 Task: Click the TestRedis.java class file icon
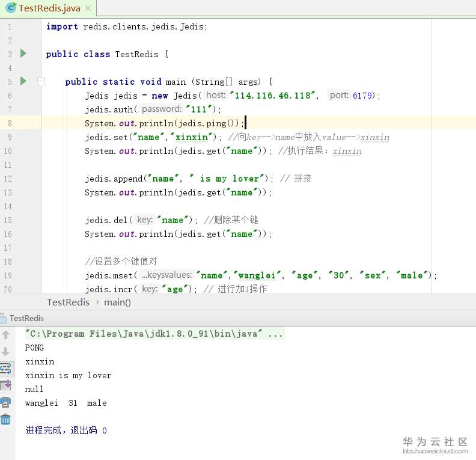click(11, 8)
